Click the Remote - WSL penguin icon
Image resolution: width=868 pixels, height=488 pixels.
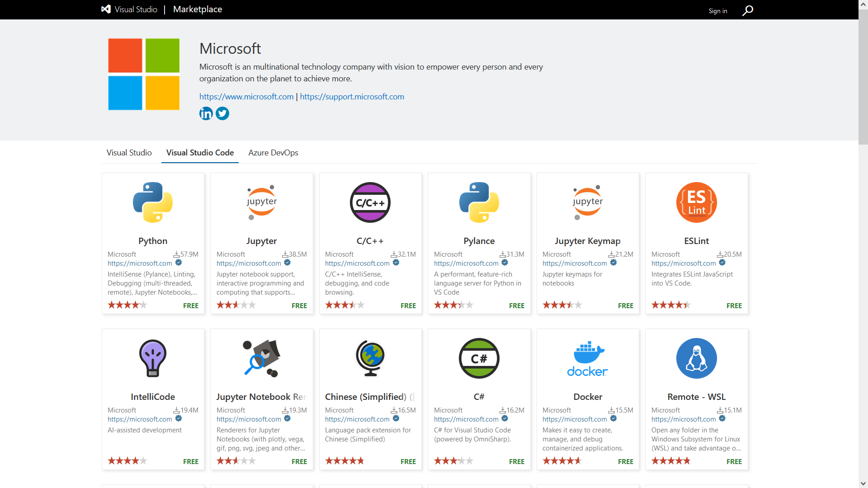[x=696, y=358]
